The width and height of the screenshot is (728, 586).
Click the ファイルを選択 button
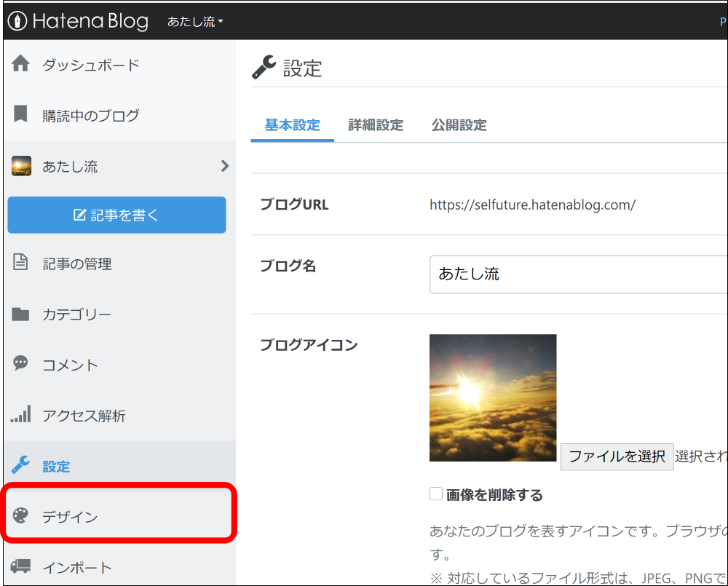click(x=617, y=456)
